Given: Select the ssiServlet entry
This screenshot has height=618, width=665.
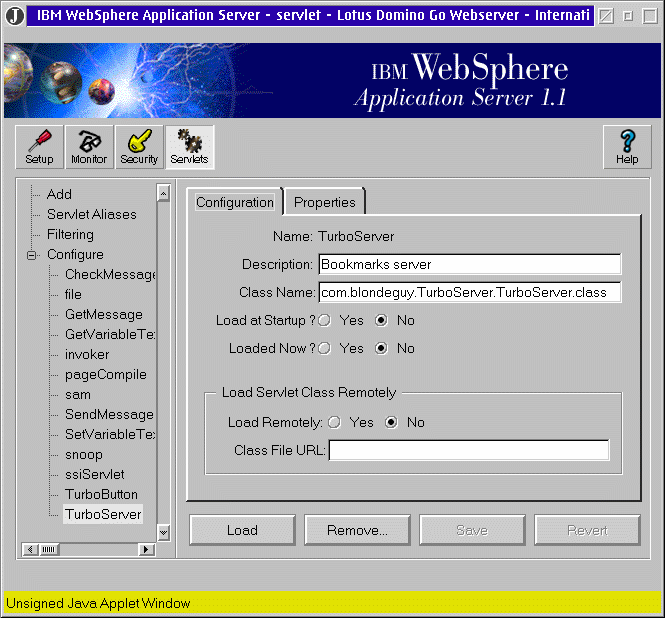Looking at the screenshot, I should [x=95, y=474].
